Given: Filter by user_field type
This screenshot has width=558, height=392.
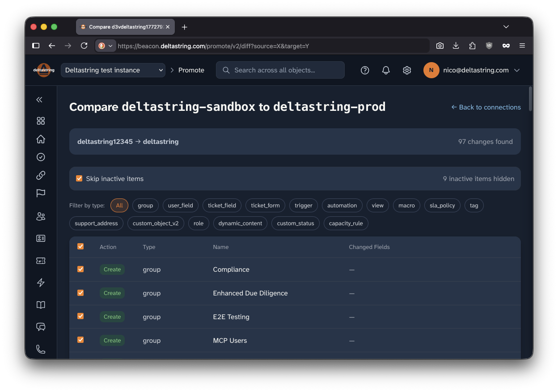Looking at the screenshot, I should click(x=181, y=206).
